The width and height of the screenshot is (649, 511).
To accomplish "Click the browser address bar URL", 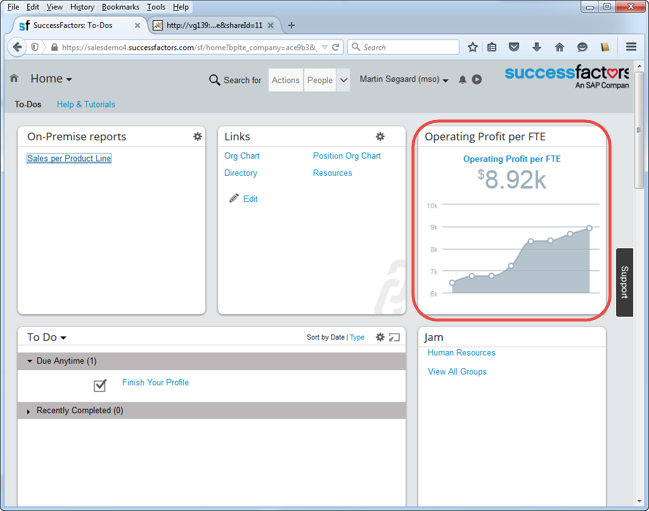I will click(x=189, y=47).
